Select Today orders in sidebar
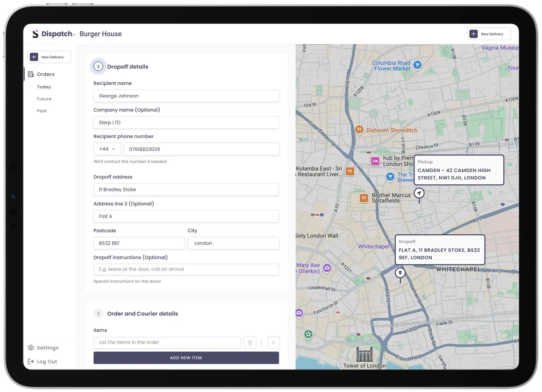542x392 pixels. click(x=44, y=87)
